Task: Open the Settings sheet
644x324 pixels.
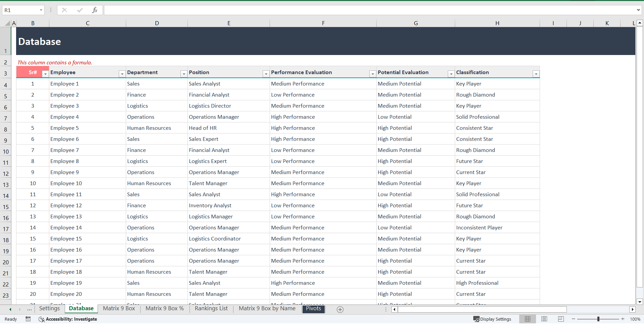Action: pos(49,308)
